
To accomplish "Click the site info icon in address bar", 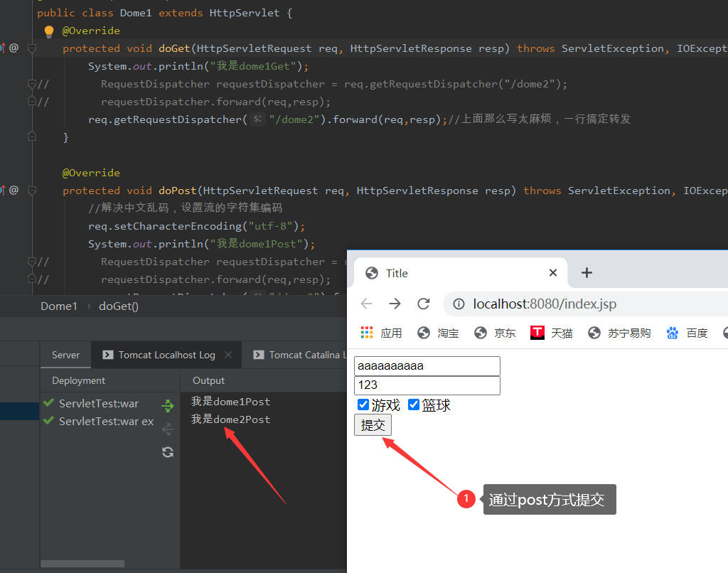I will (459, 304).
